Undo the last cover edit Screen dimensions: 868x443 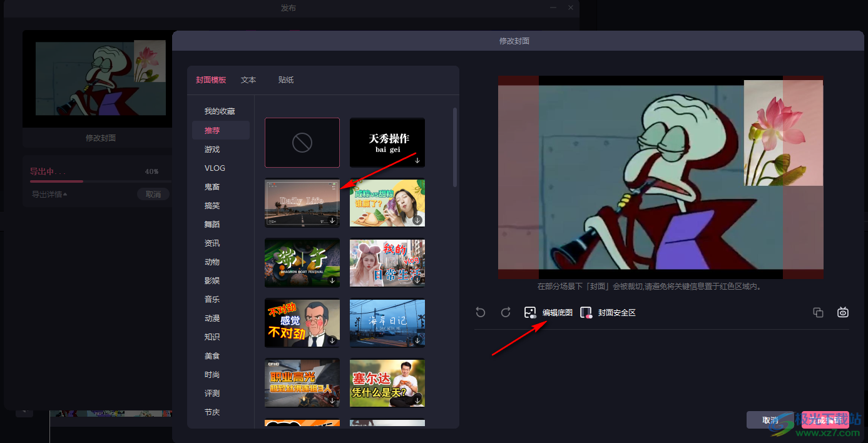point(481,312)
